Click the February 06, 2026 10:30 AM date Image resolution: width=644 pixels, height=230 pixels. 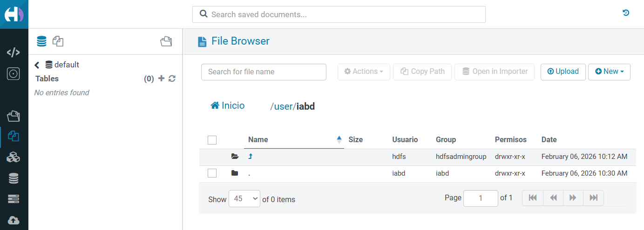tap(584, 173)
